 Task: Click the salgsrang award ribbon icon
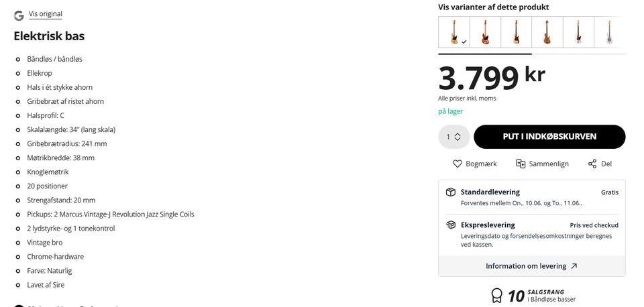pos(496,296)
